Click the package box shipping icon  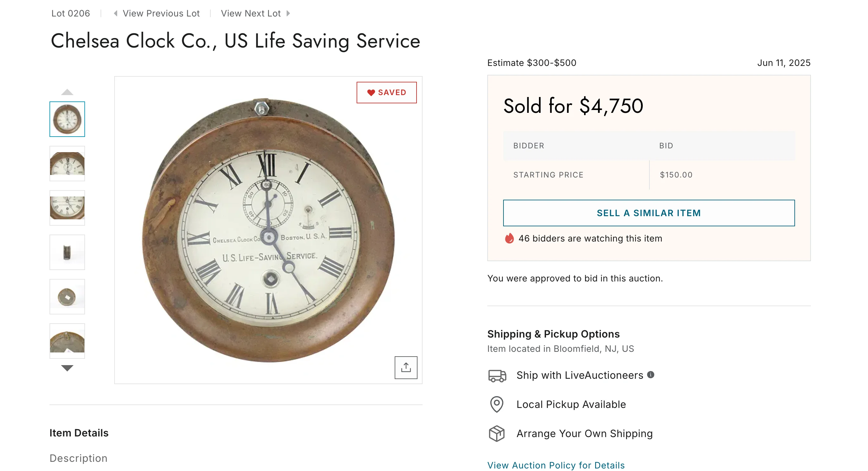[497, 433]
